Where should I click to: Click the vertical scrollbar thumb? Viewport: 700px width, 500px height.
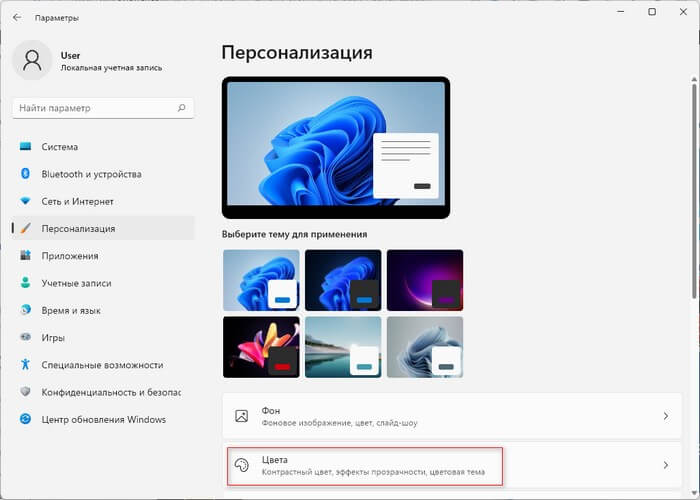tap(694, 190)
